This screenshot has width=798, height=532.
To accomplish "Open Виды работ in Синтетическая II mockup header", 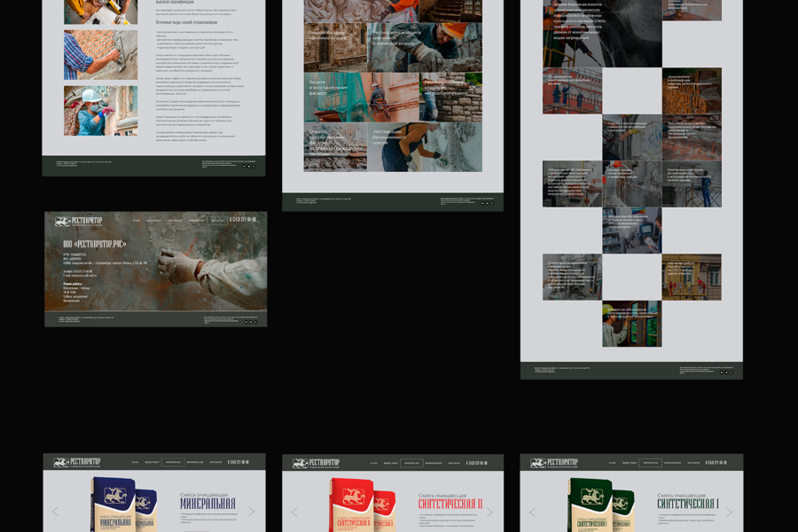I will 391,463.
